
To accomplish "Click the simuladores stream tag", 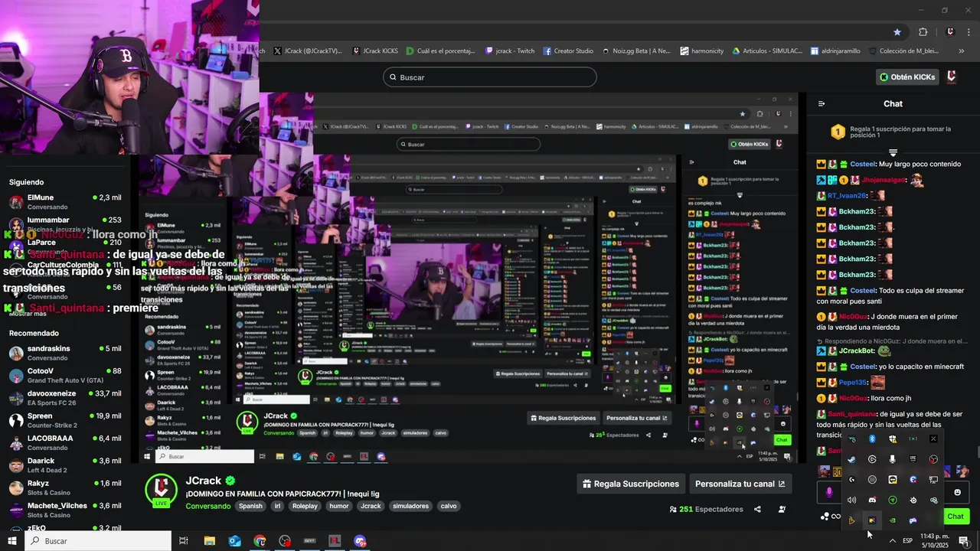I will 410,506.
